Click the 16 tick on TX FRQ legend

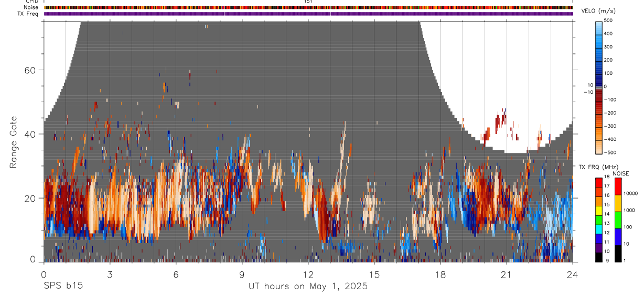[607, 195]
